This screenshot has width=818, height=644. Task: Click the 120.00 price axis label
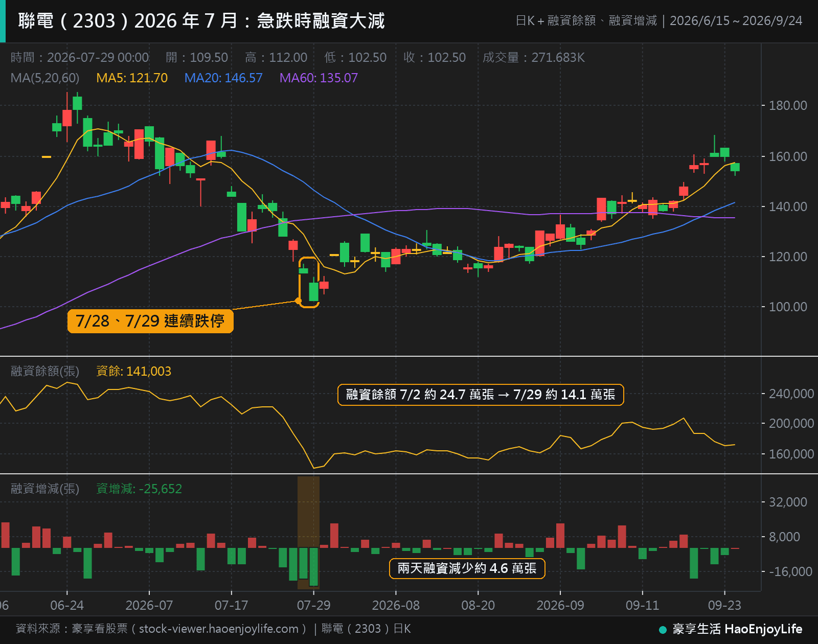click(788, 257)
